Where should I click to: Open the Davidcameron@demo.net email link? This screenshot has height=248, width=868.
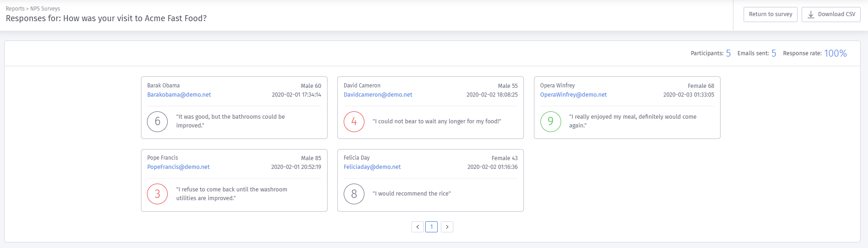[378, 95]
